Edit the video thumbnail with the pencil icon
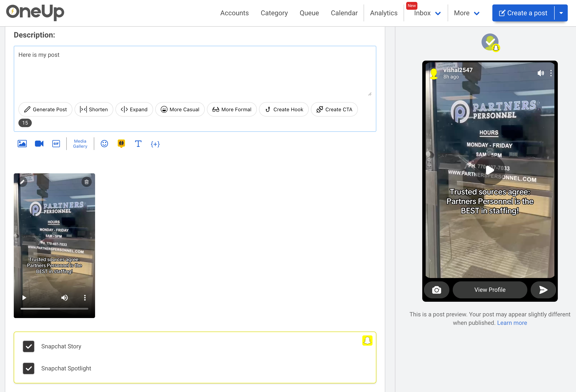The width and height of the screenshot is (576, 392). point(22,182)
